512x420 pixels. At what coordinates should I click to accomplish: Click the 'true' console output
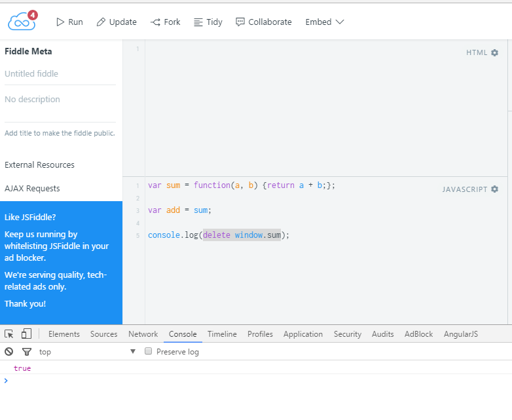coord(22,368)
